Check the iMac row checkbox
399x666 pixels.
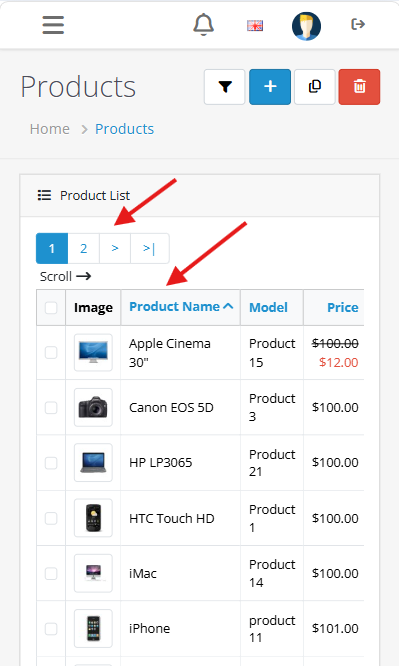point(51,573)
